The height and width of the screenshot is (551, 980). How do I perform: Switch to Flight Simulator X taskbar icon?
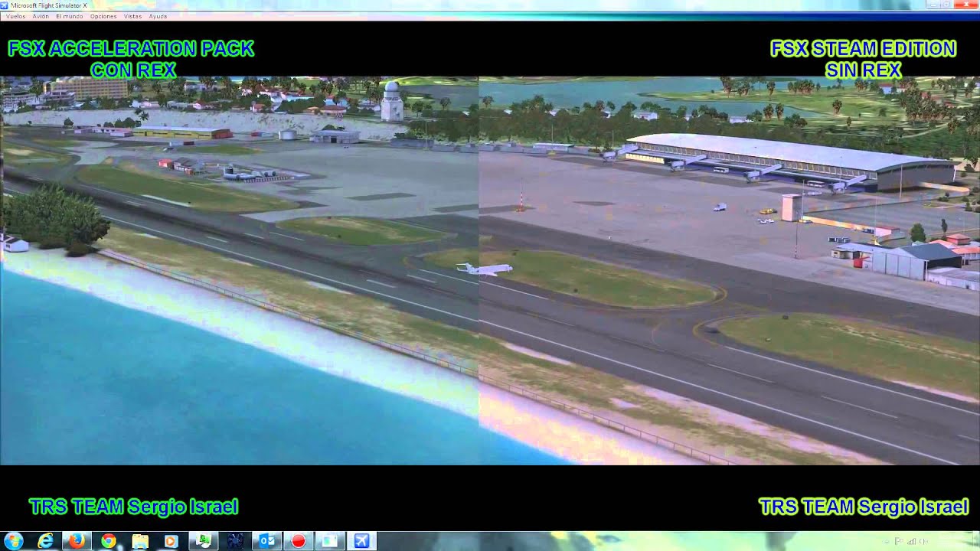[361, 541]
